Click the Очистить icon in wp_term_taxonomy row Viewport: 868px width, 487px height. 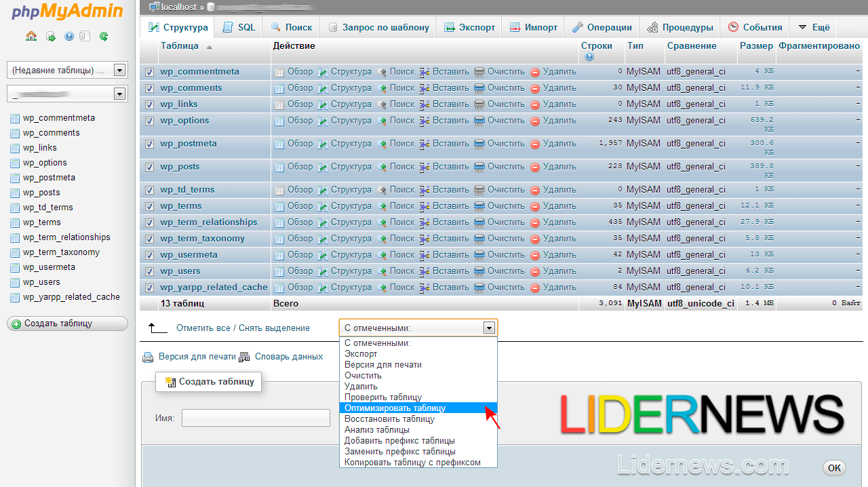point(479,239)
